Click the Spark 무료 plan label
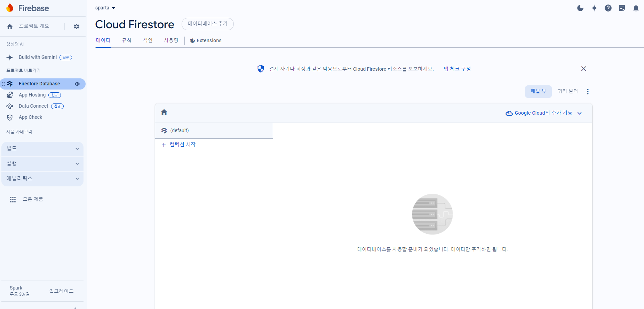 (19, 291)
